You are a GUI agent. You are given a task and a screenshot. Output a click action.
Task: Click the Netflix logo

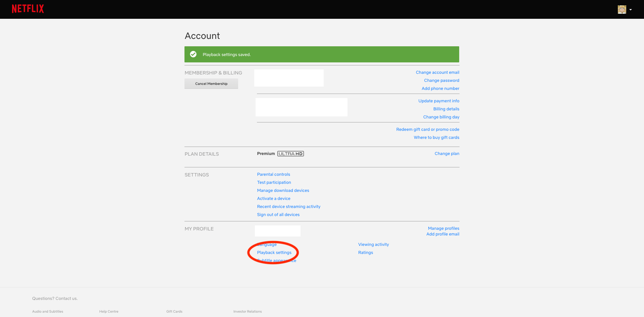pyautogui.click(x=28, y=9)
